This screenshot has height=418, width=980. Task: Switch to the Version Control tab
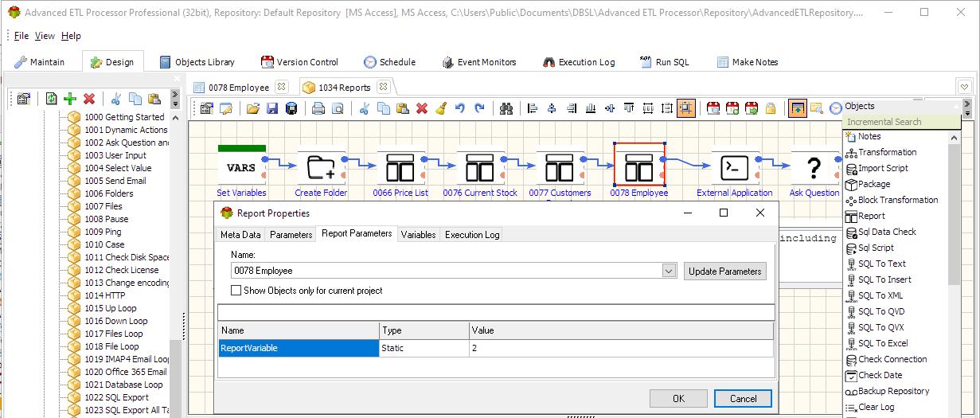point(299,62)
